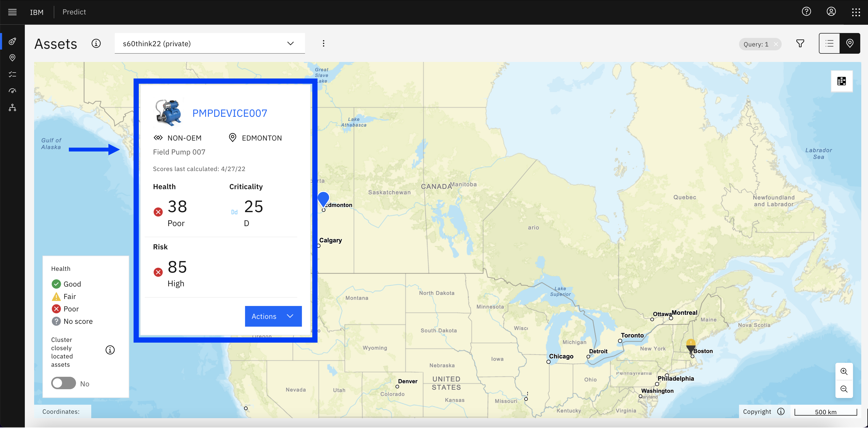
Task: Open the hamburger navigation menu
Action: coord(12,12)
